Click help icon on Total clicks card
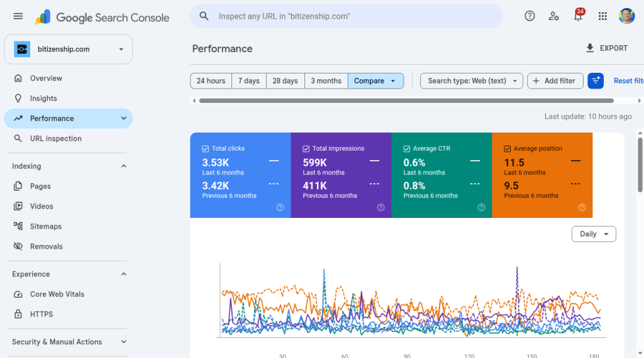The width and height of the screenshot is (644, 358). [280, 207]
